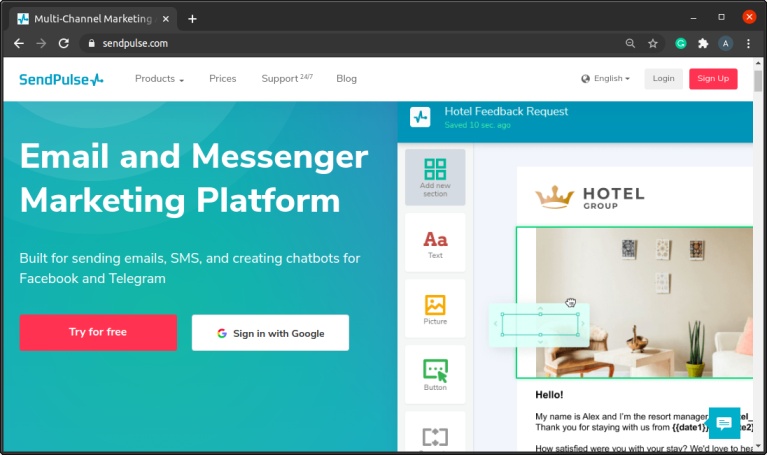
Task: Click the SendPulse logo
Action: pyautogui.click(x=61, y=79)
